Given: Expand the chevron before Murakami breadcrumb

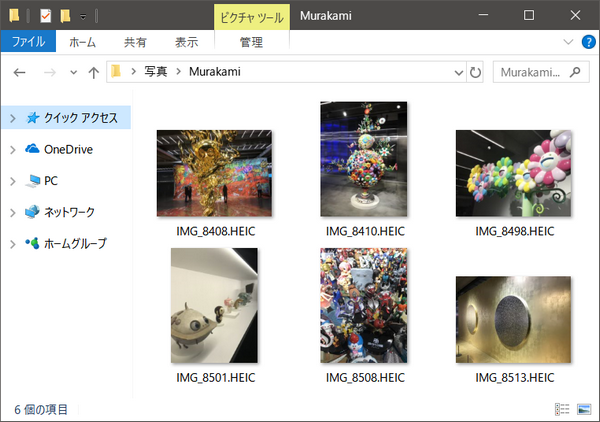Looking at the screenshot, I should [x=178, y=72].
